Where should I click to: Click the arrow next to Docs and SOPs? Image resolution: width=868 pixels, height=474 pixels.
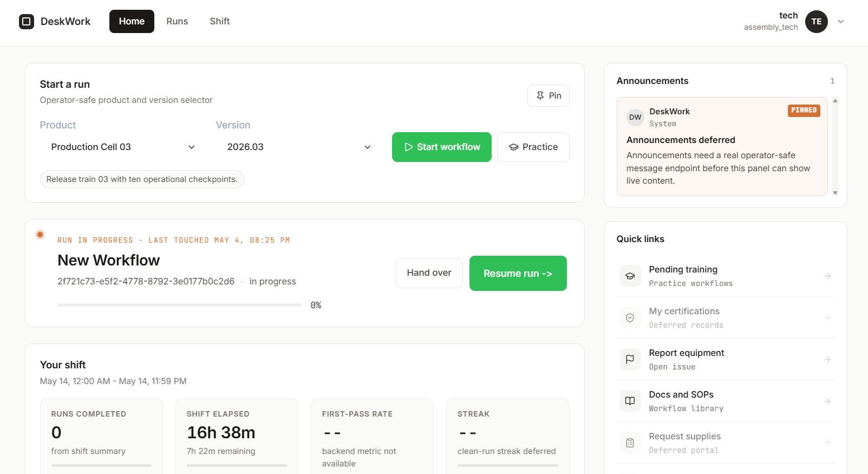[x=827, y=401]
